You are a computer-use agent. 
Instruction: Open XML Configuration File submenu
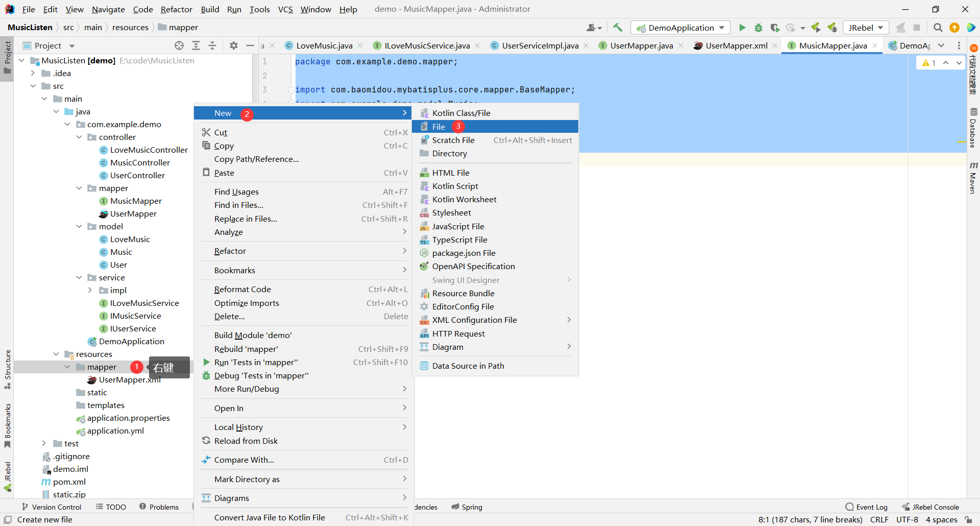(495, 320)
